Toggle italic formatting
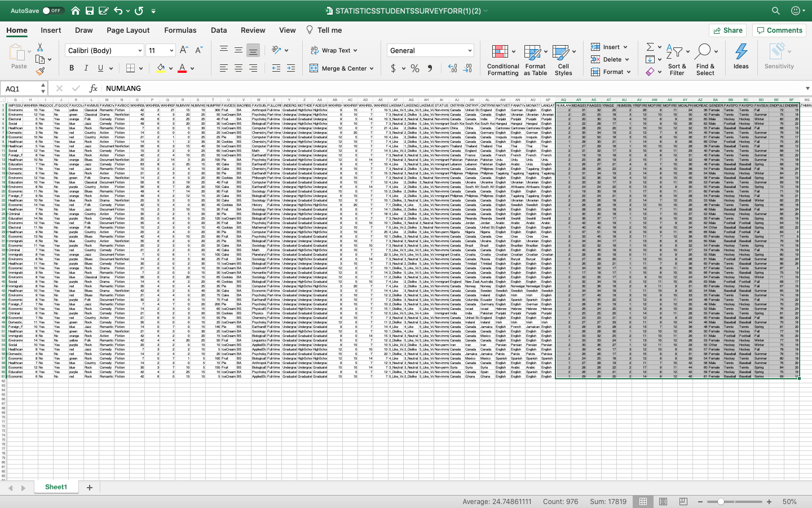The image size is (812, 508). pos(86,68)
